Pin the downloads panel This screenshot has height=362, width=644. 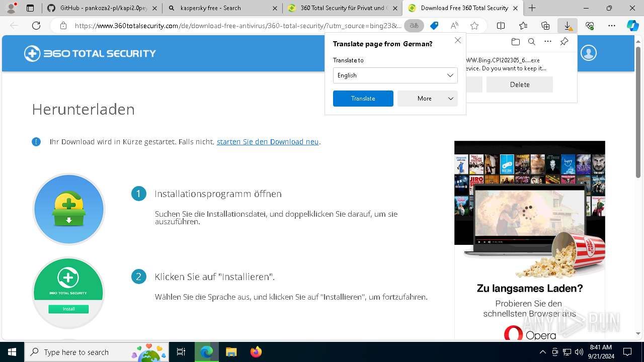point(564,42)
